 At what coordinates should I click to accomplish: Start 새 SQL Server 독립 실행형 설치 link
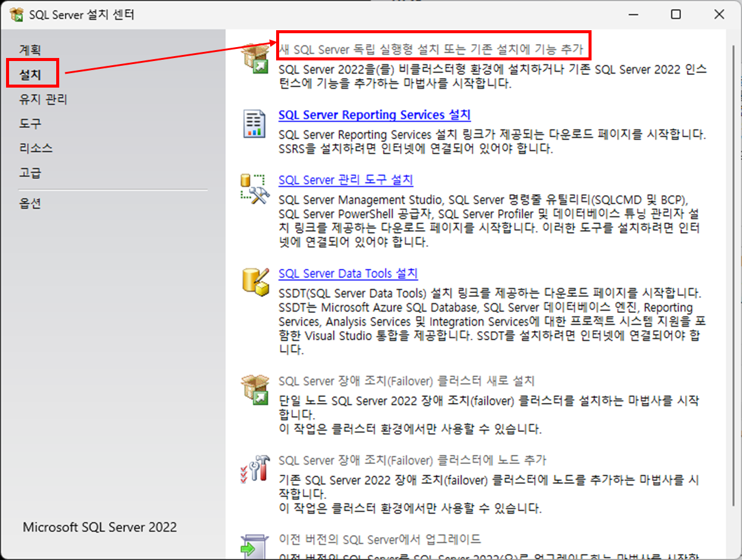point(431,48)
